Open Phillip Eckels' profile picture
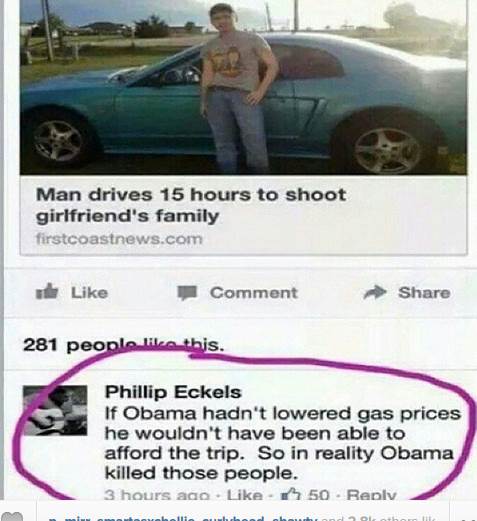477x521 pixels. (x=55, y=410)
